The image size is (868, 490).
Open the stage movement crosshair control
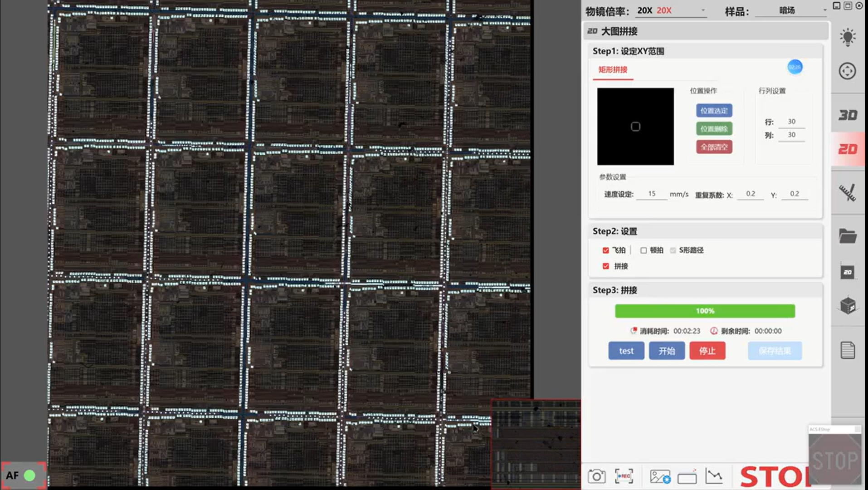coord(847,71)
